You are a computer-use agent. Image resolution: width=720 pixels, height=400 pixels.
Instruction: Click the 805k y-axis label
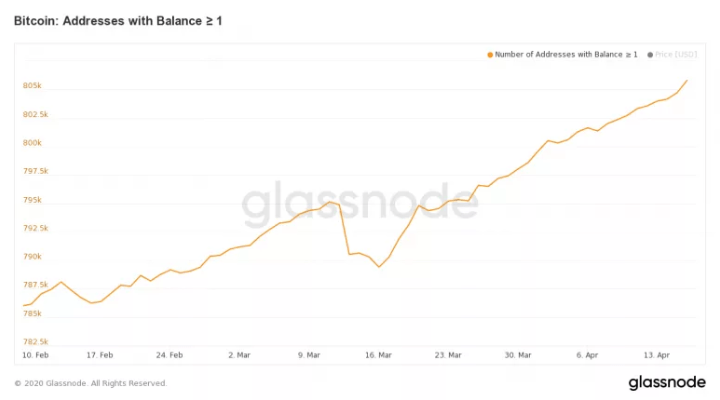(x=31, y=86)
